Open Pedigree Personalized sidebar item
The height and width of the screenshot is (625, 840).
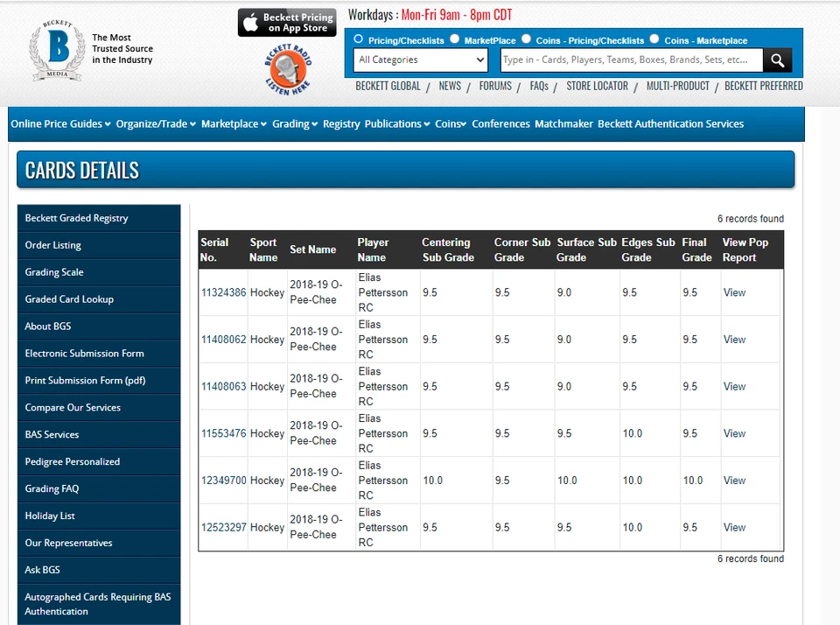click(x=99, y=461)
